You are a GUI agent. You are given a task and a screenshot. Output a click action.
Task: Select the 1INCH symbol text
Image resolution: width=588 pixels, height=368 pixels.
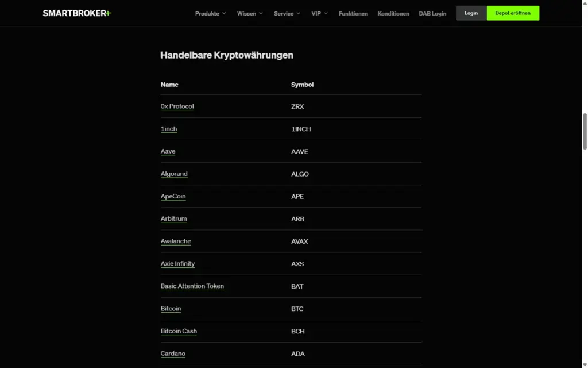click(301, 129)
